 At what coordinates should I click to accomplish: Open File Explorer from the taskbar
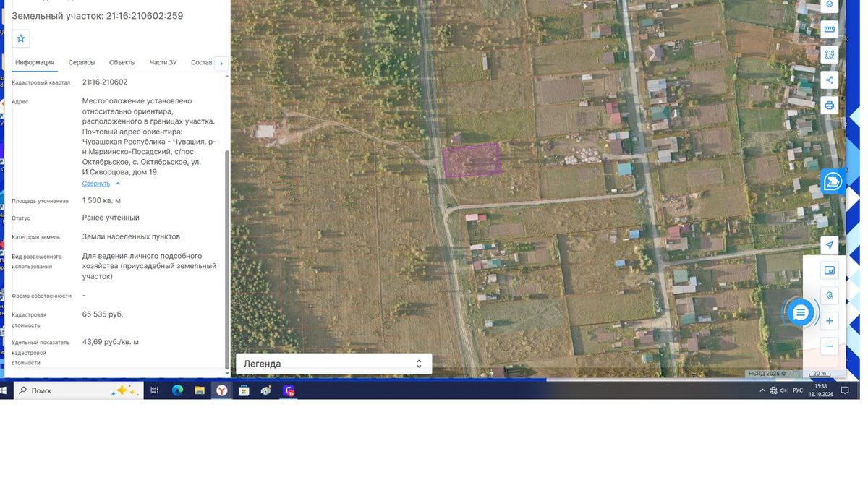tap(200, 390)
